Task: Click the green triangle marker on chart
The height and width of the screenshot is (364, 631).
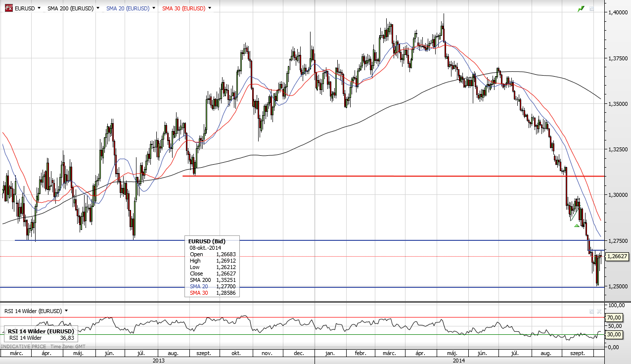Action: [577, 226]
